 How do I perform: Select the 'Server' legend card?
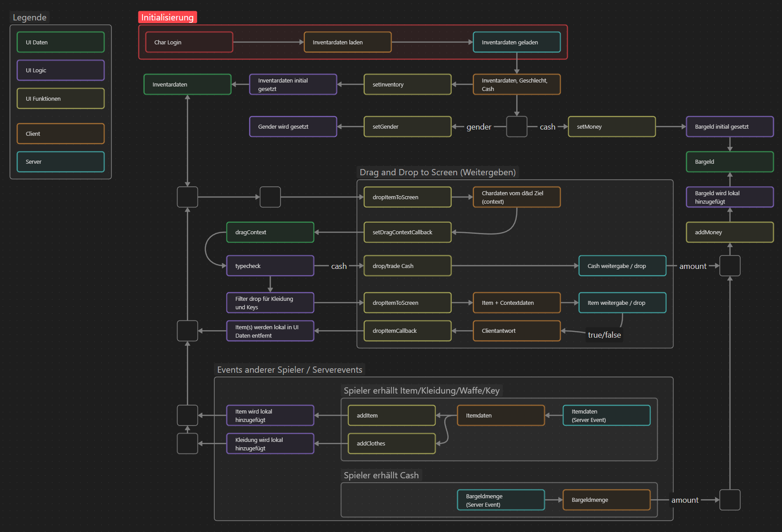[x=61, y=162]
